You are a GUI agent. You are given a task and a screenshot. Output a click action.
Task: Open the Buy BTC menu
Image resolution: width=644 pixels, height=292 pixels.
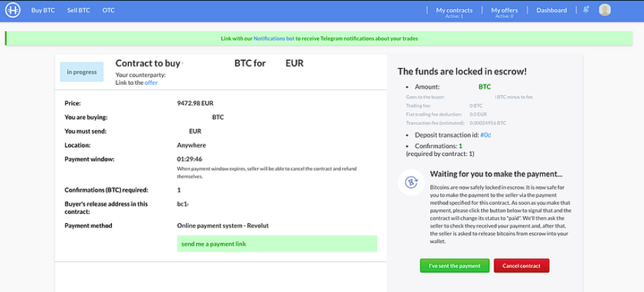43,11
